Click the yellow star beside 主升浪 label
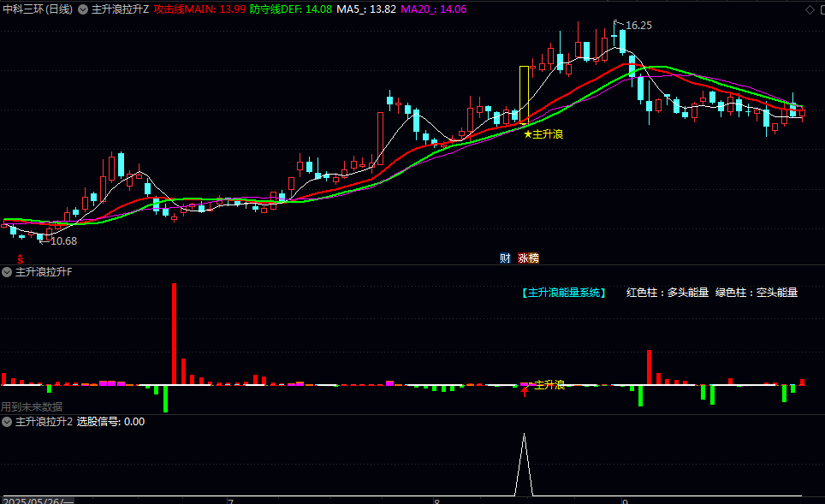825x504 pixels. pyautogui.click(x=528, y=134)
